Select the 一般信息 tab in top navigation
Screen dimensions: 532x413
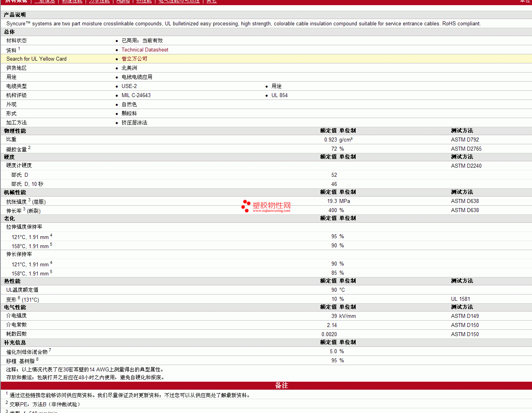tap(45, 1)
